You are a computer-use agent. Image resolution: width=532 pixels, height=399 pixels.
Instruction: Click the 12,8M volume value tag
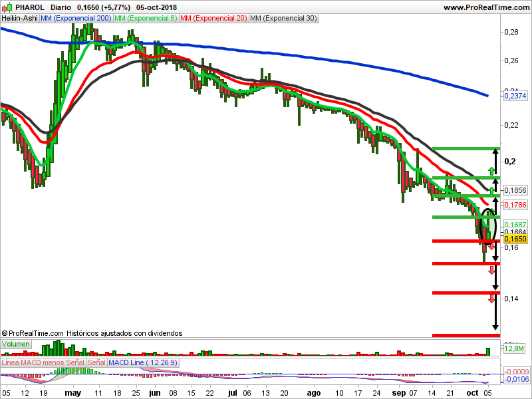point(515,348)
